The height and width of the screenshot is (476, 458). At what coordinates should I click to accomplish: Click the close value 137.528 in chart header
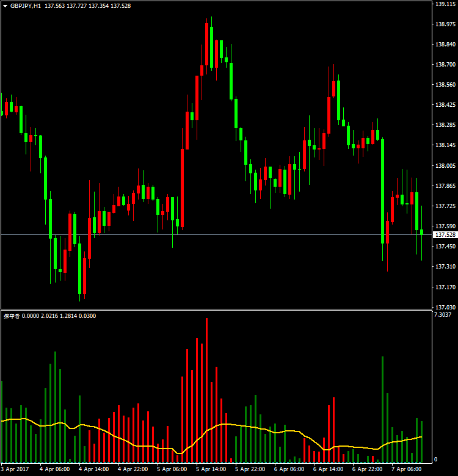(x=120, y=6)
